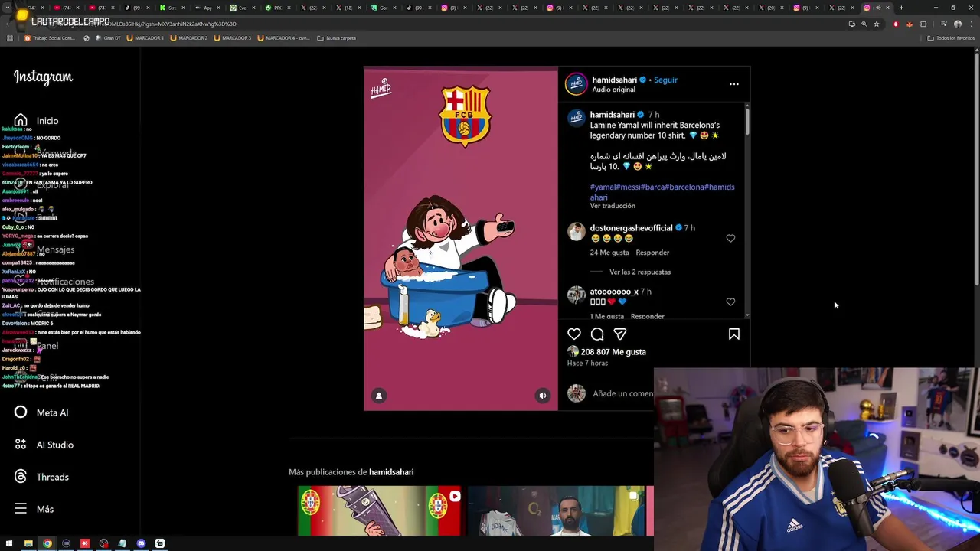This screenshot has height=551, width=980.
Task: Switch to Chrome in taskbar
Action: tap(47, 543)
